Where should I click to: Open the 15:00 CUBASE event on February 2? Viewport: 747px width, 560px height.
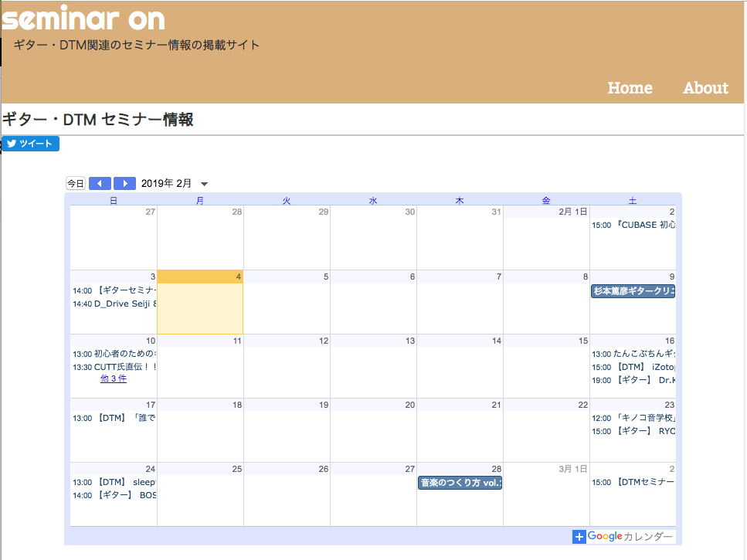(633, 226)
